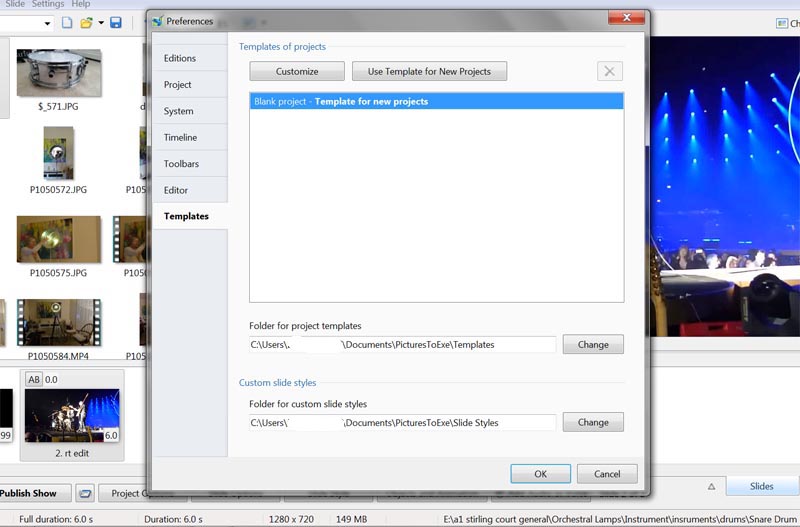The height and width of the screenshot is (527, 800).
Task: Open the System preferences tab
Action: [x=179, y=111]
